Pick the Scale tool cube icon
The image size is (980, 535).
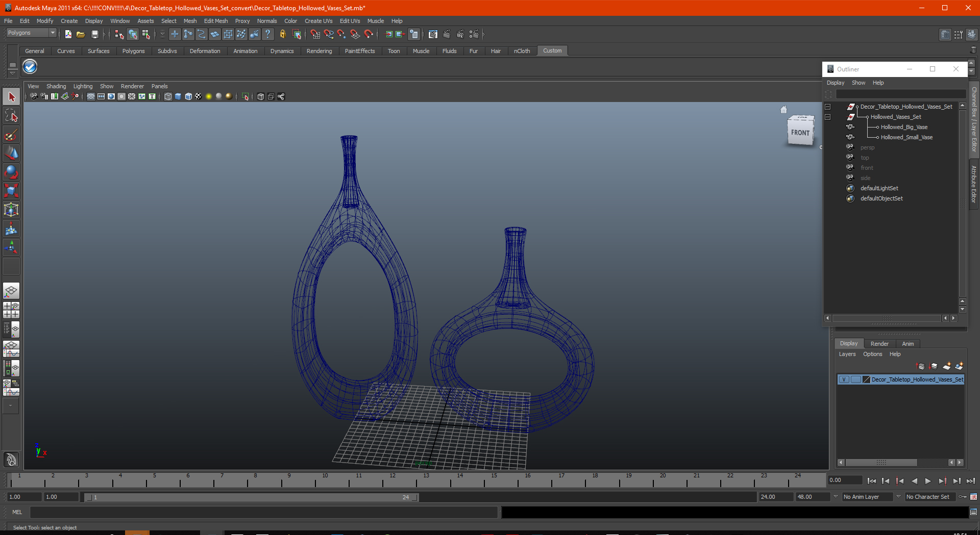11,191
